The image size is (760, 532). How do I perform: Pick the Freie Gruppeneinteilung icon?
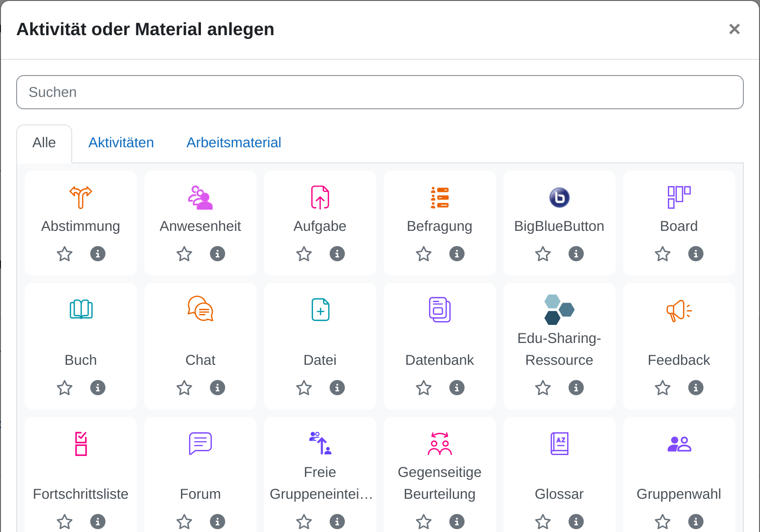pyautogui.click(x=320, y=443)
